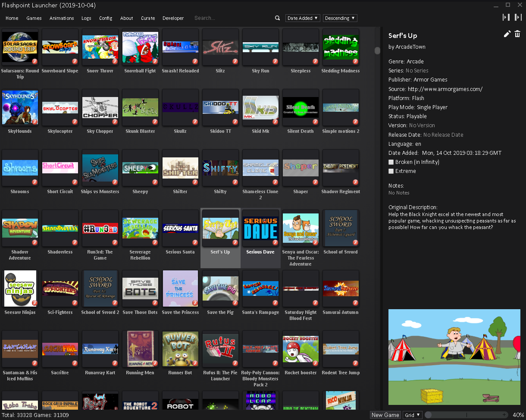Click the Search input field
Viewport: 526px width, 420px height.
click(x=233, y=18)
